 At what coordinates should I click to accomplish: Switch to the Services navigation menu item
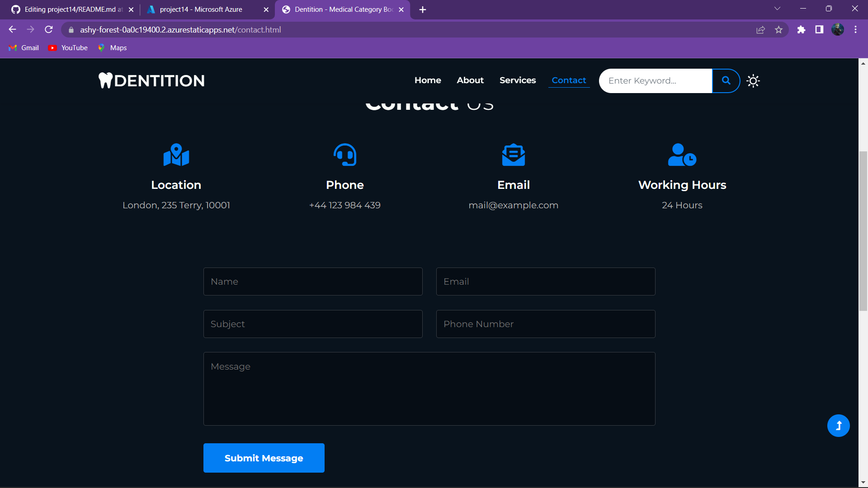coord(518,80)
